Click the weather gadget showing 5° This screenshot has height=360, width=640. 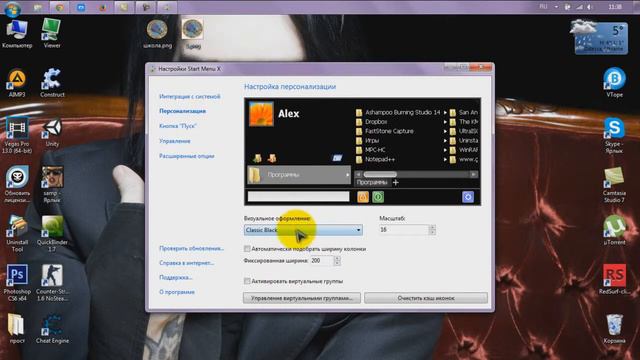[600, 38]
